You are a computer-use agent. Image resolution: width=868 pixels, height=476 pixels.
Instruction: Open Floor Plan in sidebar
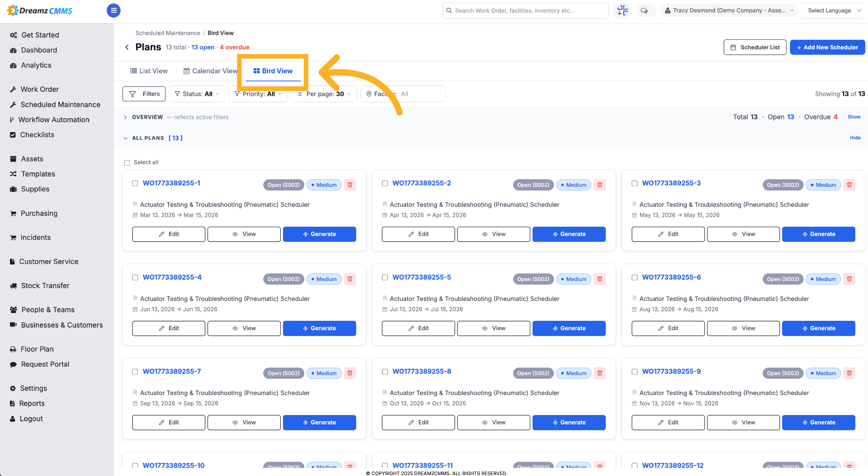pos(37,349)
